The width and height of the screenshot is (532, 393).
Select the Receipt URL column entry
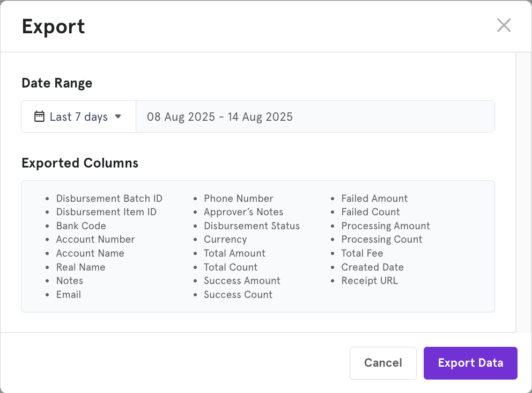(x=370, y=281)
